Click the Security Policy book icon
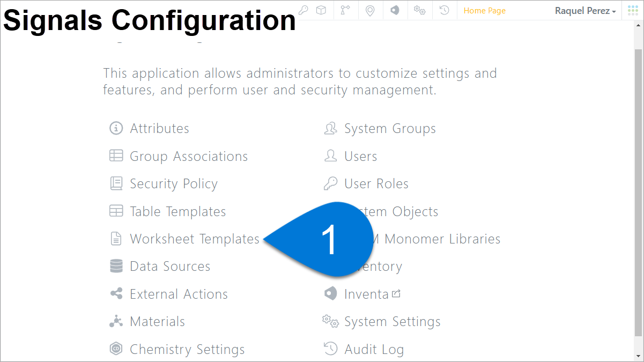 pyautogui.click(x=116, y=183)
